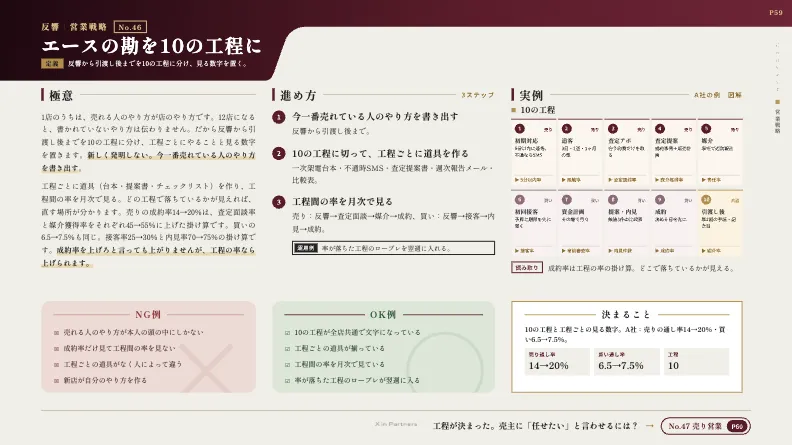Click the 資金計画 card title

573,212
